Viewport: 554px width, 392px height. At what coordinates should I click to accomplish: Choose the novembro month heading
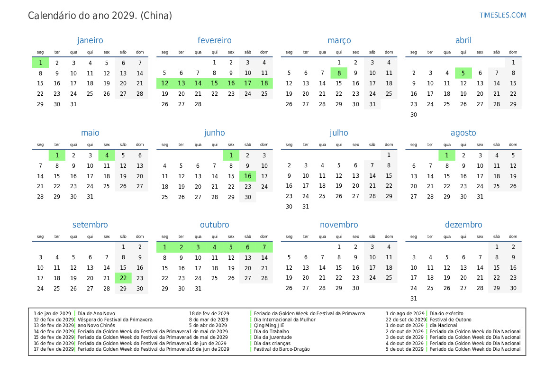click(x=339, y=225)
